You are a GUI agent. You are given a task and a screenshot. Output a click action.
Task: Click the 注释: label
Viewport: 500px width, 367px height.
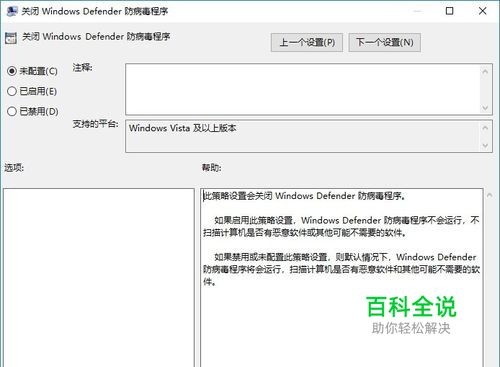82,68
